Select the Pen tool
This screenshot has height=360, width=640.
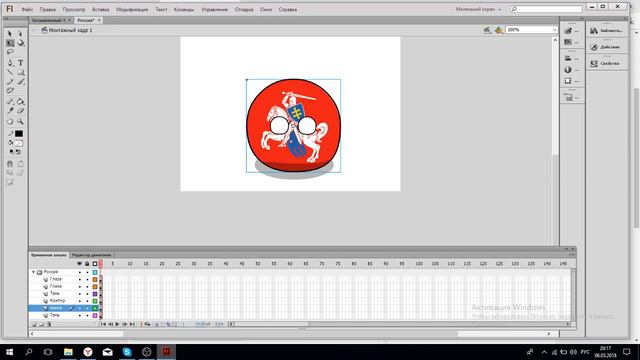click(10, 63)
